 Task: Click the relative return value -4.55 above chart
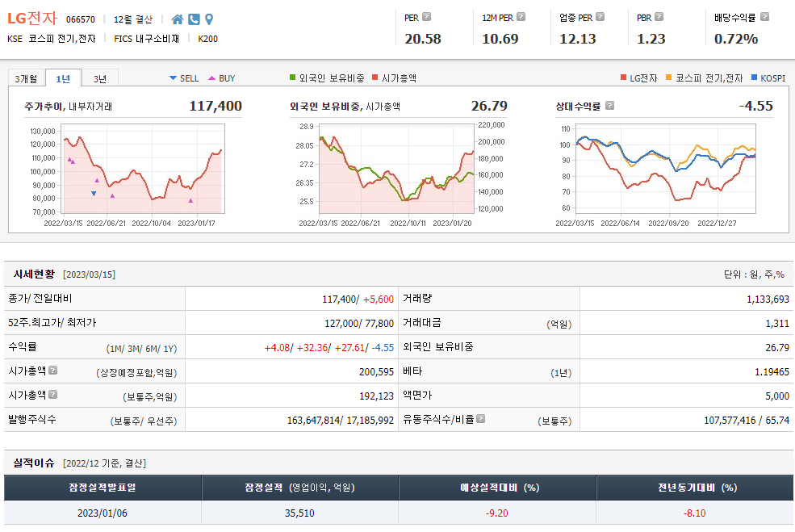756,106
